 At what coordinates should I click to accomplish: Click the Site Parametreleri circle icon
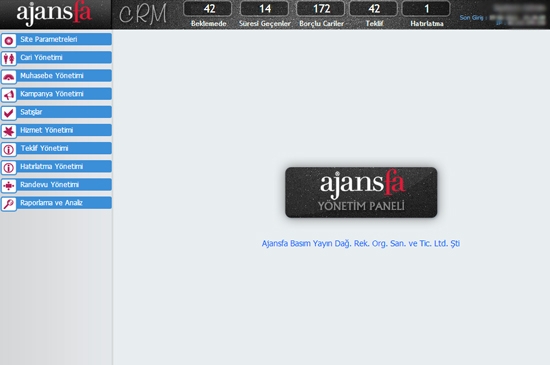(x=9, y=41)
